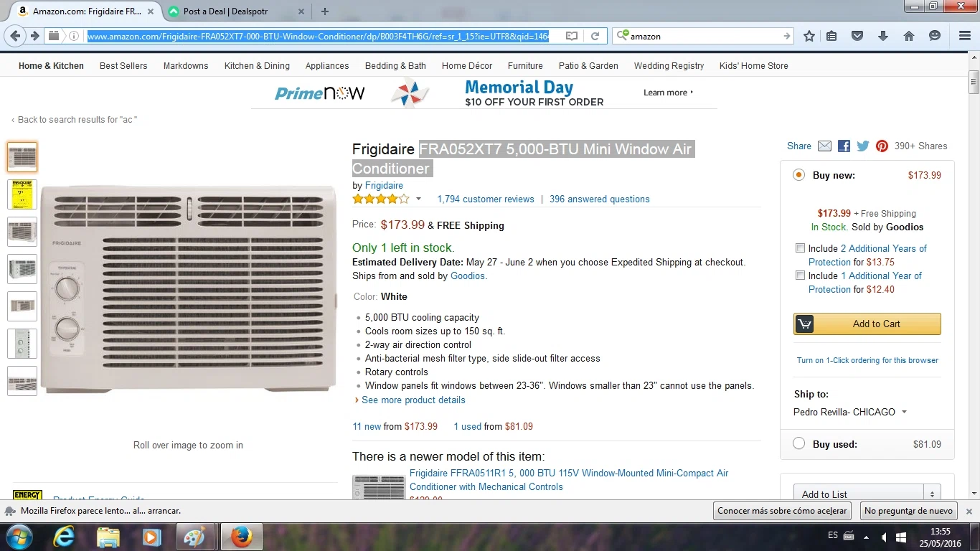Check Include 1 Additional Year of Protection
Image resolution: width=980 pixels, height=551 pixels.
click(x=800, y=275)
